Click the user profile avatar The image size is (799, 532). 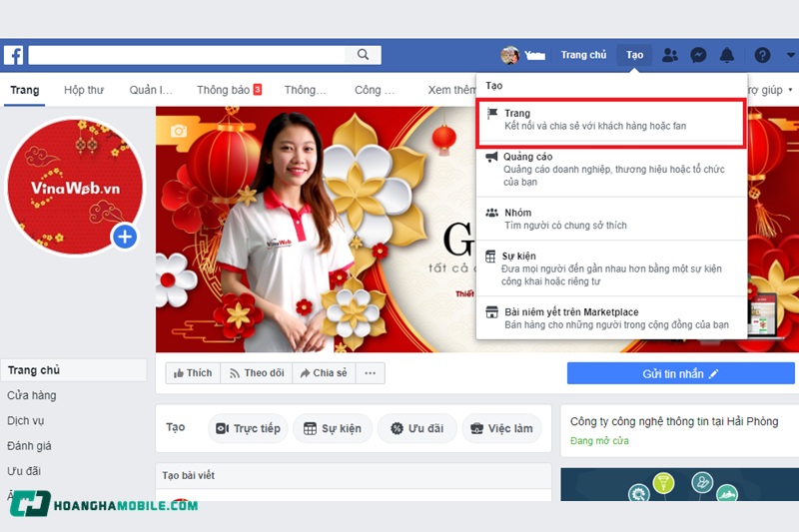(x=509, y=55)
